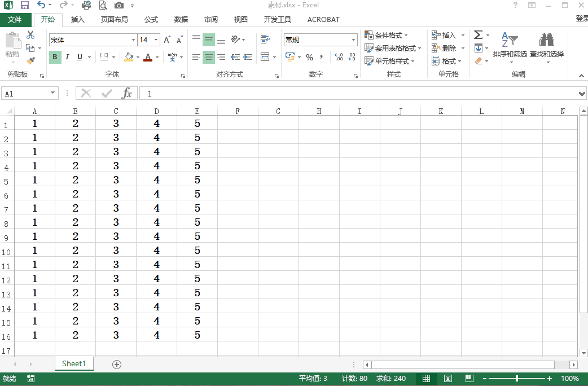The width and height of the screenshot is (588, 386).
Task: Cut selection with the scissors icon
Action: click(30, 35)
